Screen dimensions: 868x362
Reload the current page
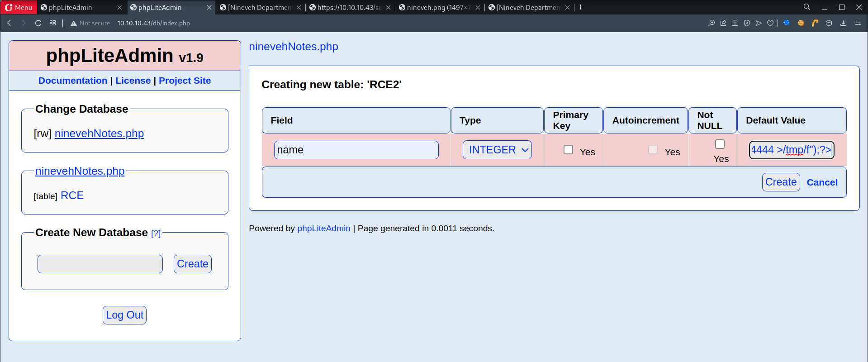(38, 23)
